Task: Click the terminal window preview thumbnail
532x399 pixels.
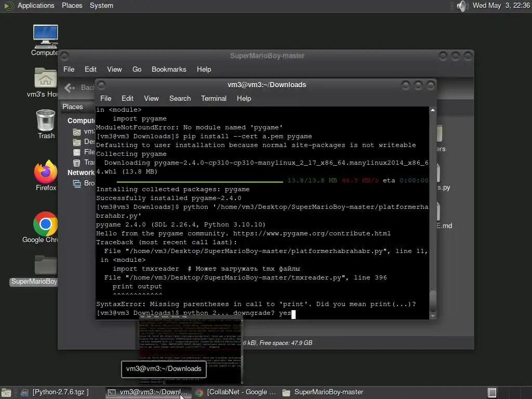Action: [190, 351]
